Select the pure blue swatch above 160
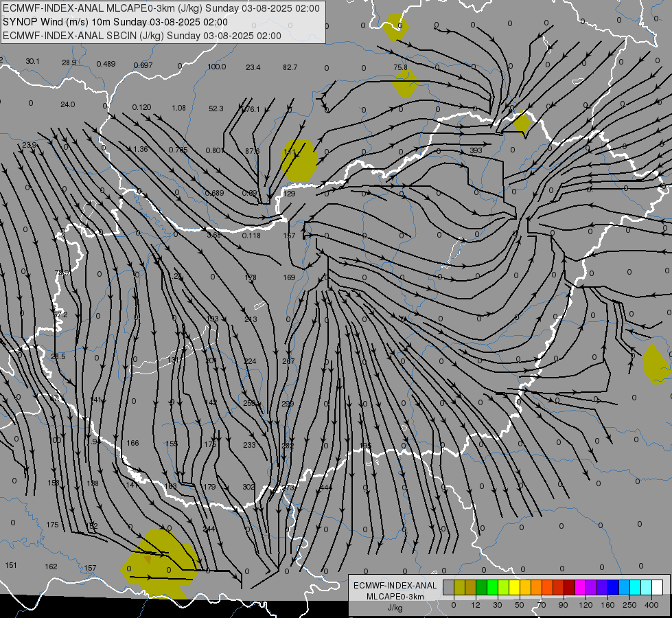The height and width of the screenshot is (618, 672). point(613,587)
